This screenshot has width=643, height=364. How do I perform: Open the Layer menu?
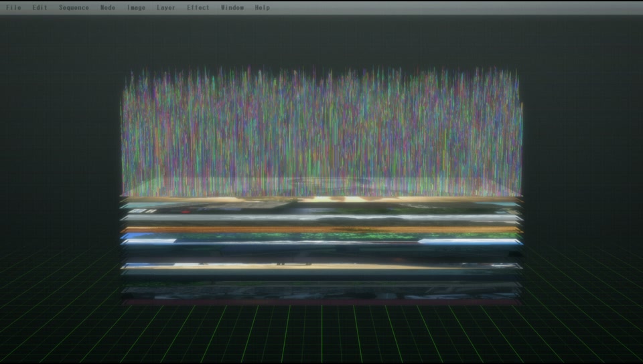tap(166, 7)
